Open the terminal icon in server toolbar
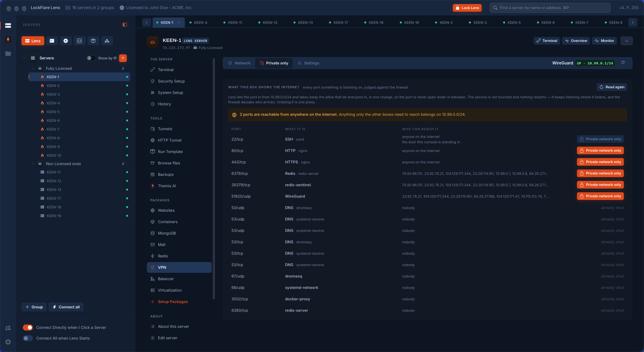The image size is (644, 352). [x=52, y=41]
